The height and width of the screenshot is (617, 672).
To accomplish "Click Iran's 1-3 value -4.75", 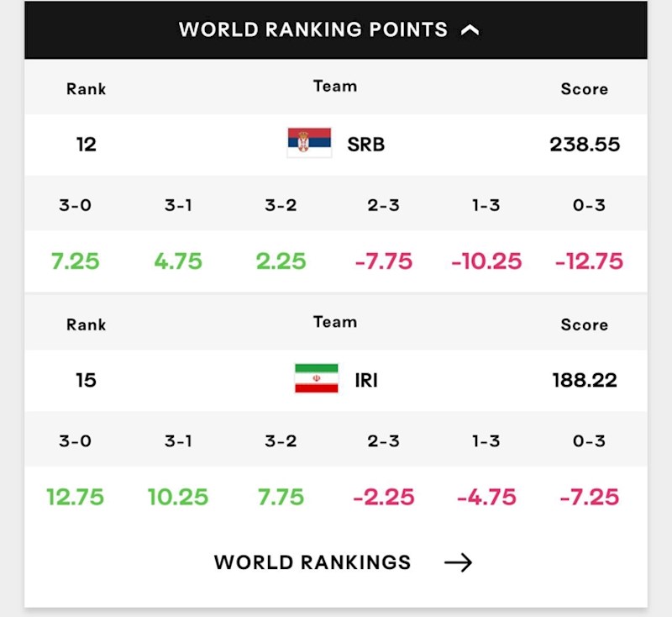I will 486,497.
